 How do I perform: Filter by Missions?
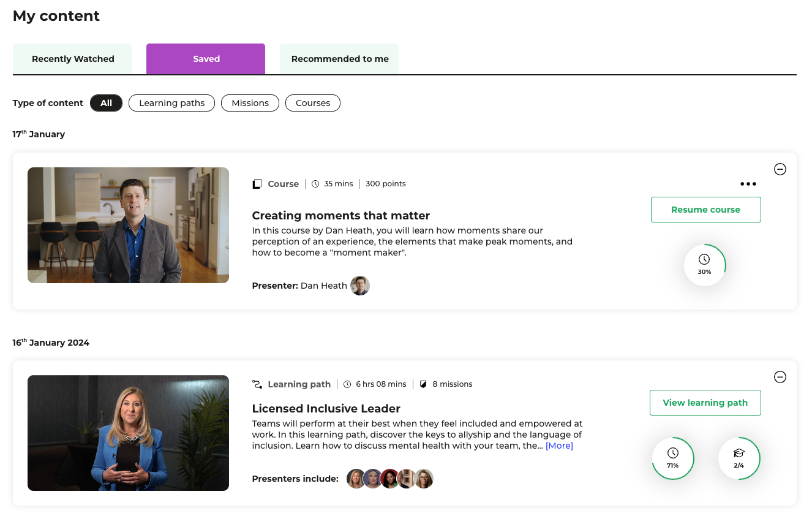[250, 103]
